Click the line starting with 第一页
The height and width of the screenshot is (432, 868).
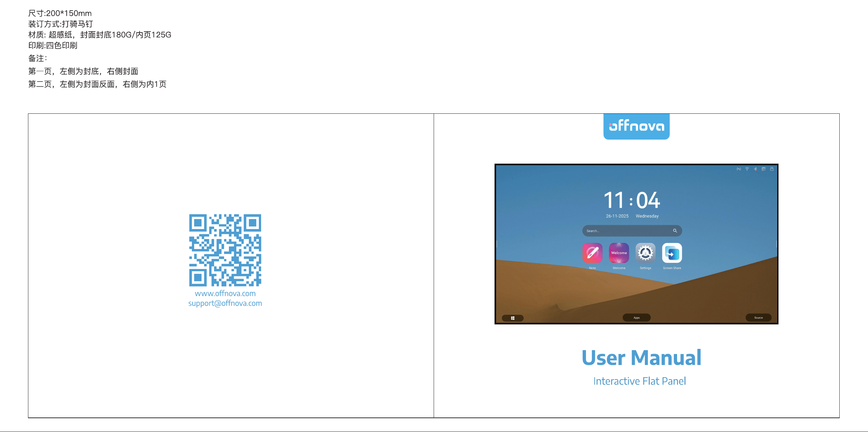(83, 71)
